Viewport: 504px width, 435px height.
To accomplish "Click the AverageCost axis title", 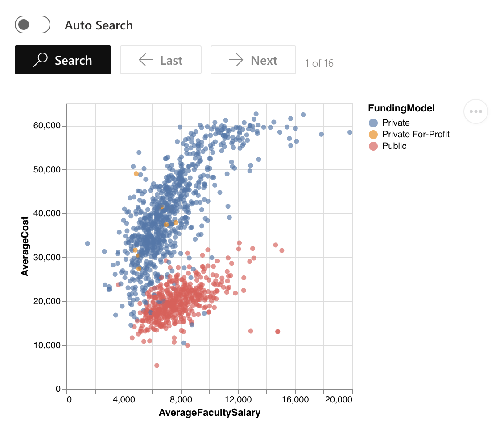I will (25, 246).
